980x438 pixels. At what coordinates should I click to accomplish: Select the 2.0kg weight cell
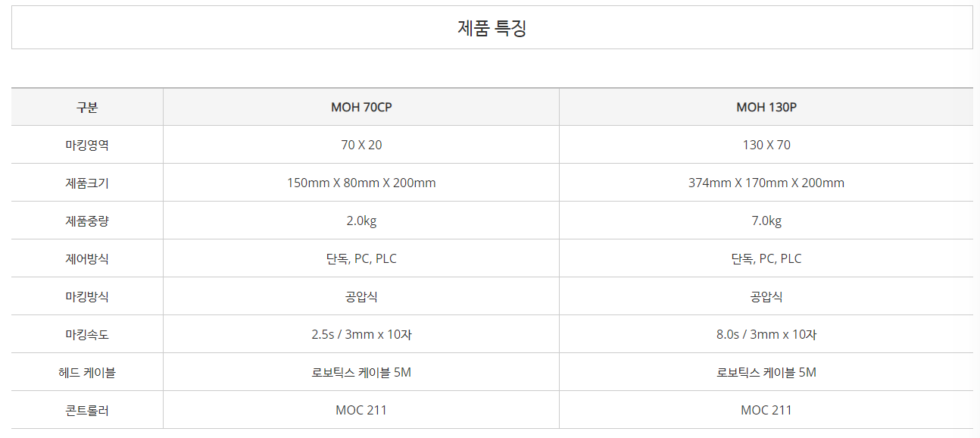click(x=361, y=221)
